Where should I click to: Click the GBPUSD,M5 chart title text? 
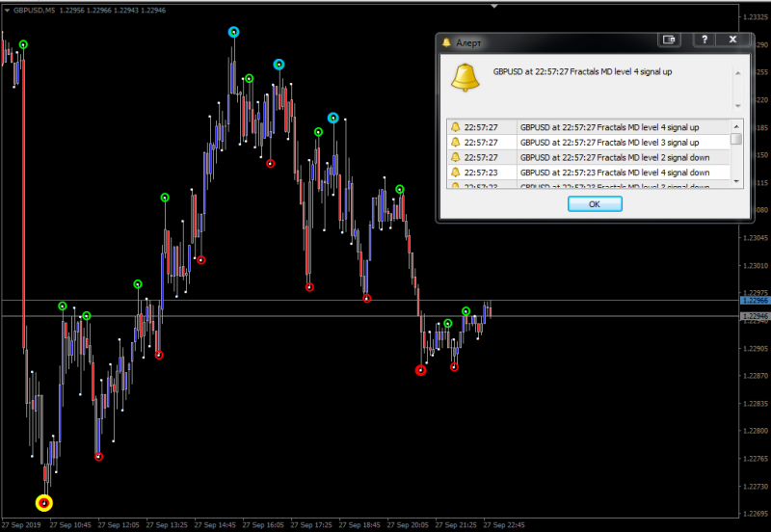[34, 11]
